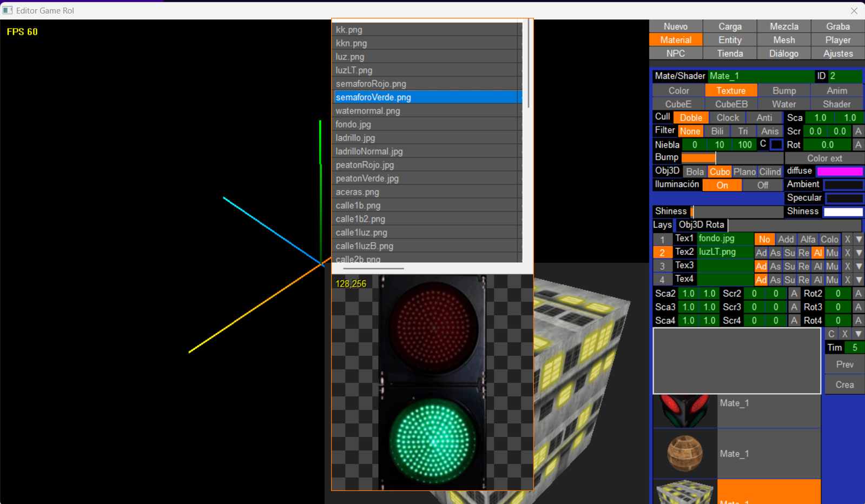Click the A button next to Rot2

(x=858, y=294)
